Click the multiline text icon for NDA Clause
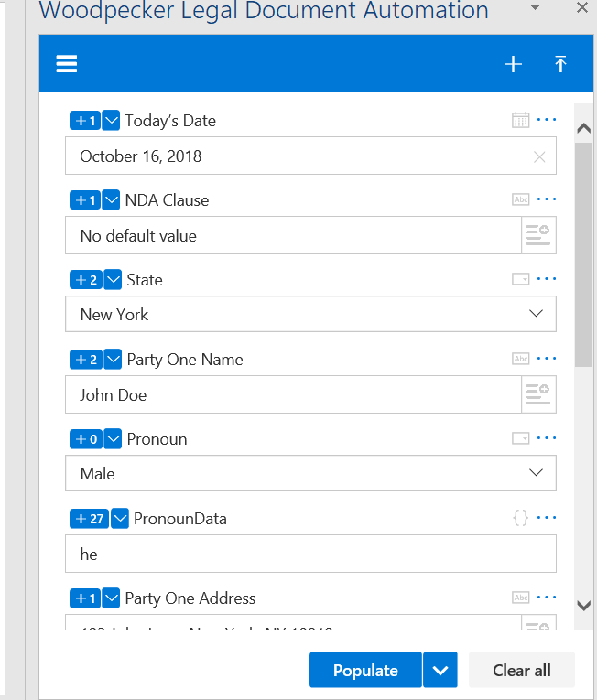Screen dimensions: 597x700 click(538, 235)
